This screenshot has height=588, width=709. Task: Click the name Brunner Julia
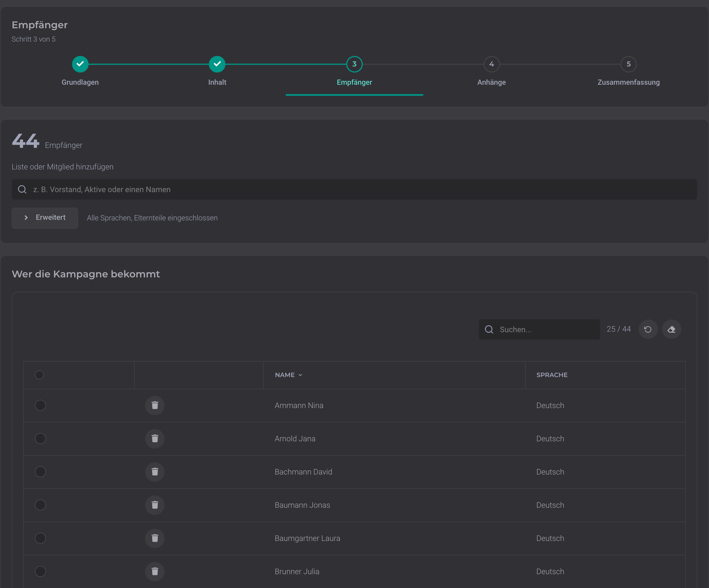click(x=297, y=571)
